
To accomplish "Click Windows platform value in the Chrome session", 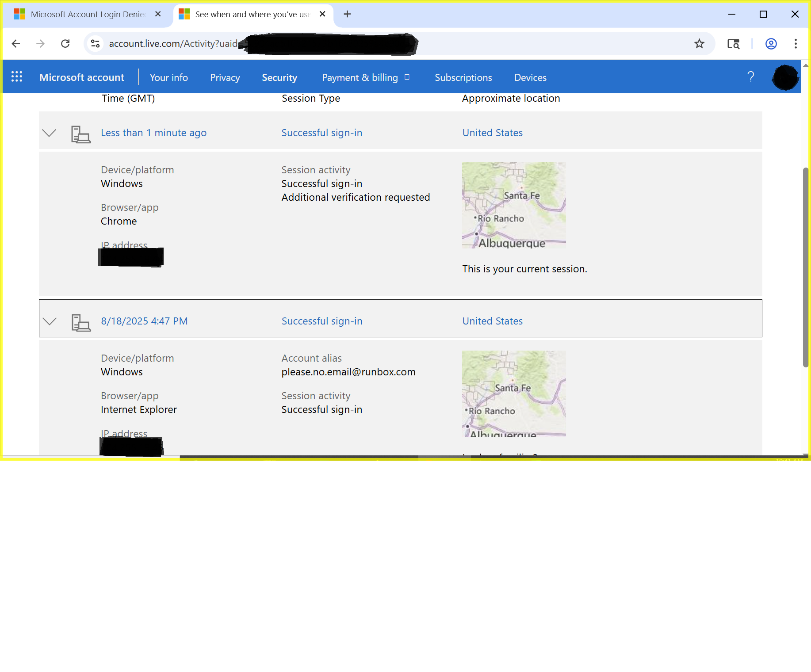I will point(122,183).
